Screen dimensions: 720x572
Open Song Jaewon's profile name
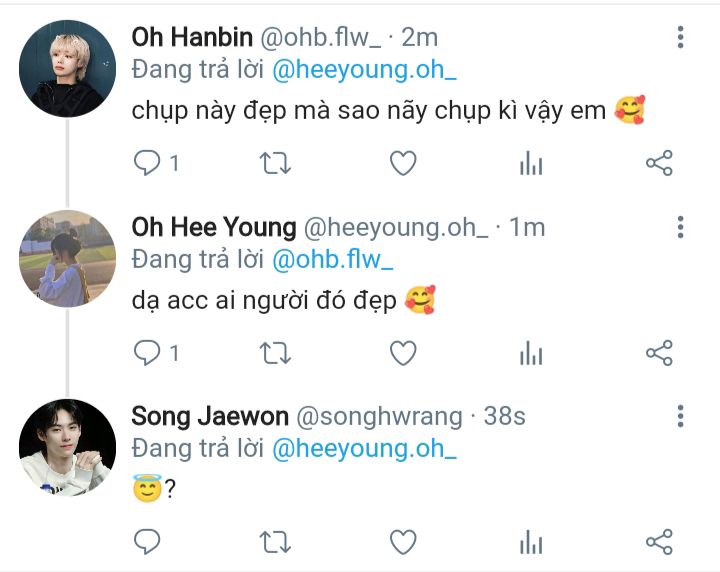pos(210,416)
